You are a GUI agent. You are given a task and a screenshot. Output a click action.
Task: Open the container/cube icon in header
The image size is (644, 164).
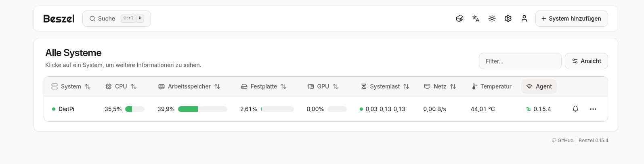click(x=459, y=19)
